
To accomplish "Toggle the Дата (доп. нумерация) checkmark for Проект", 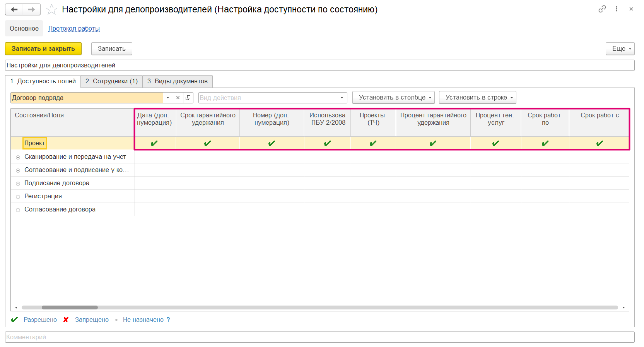I will point(154,143).
